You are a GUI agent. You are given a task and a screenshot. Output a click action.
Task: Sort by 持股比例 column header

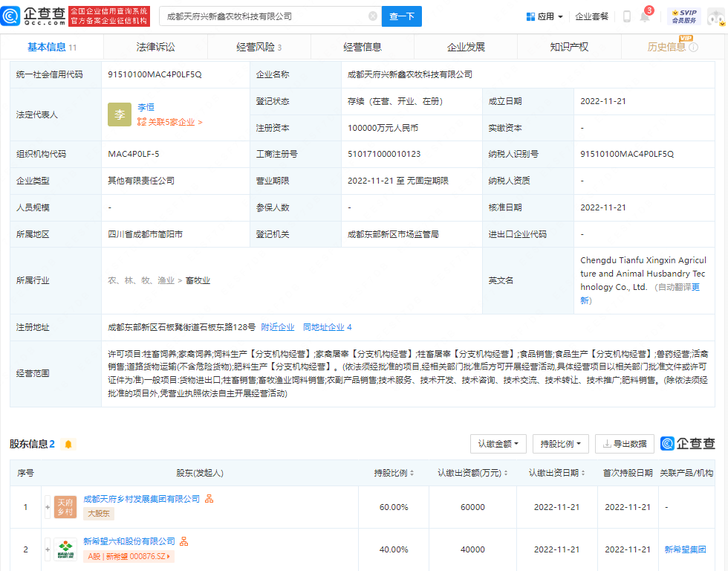point(394,473)
